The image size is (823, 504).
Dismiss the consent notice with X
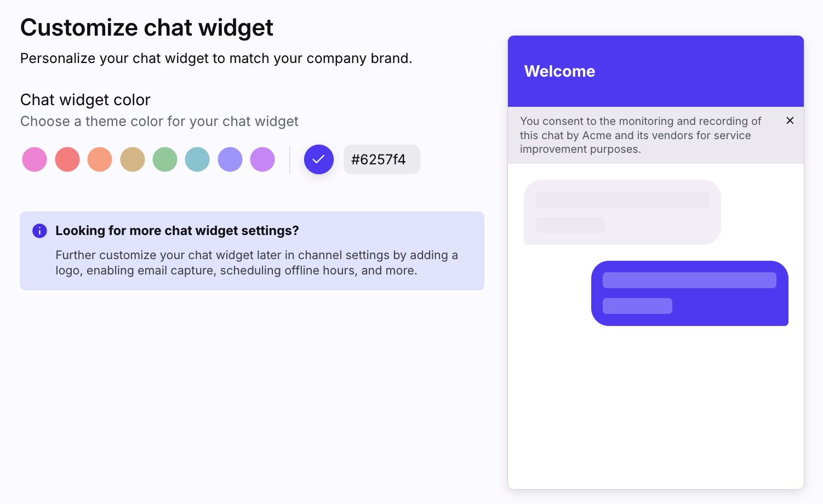point(790,121)
